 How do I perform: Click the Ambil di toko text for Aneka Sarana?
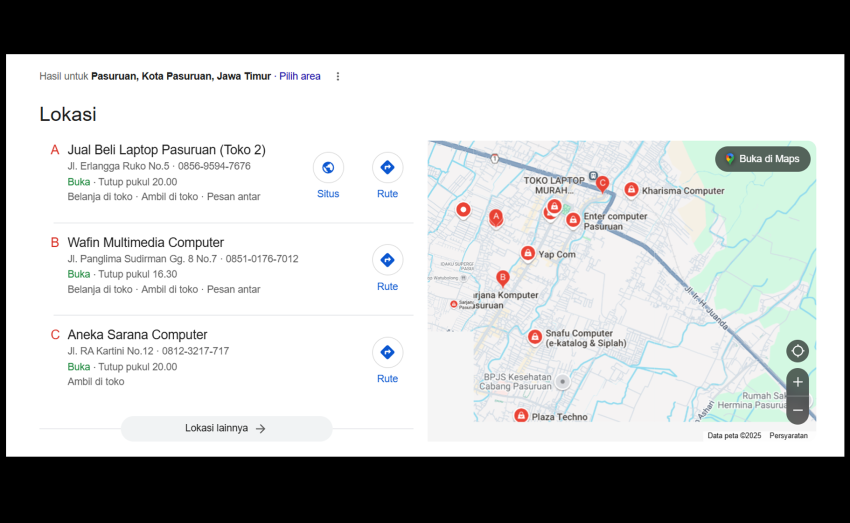[96, 382]
